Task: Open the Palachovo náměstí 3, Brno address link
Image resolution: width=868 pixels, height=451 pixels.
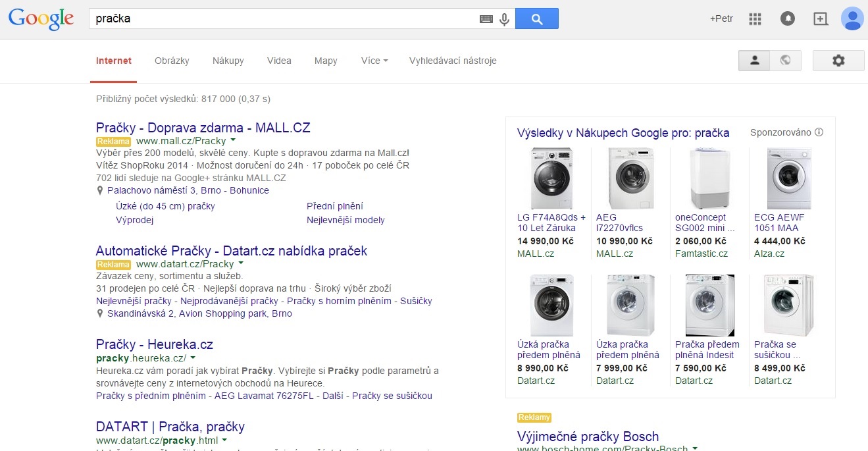Action: (188, 190)
